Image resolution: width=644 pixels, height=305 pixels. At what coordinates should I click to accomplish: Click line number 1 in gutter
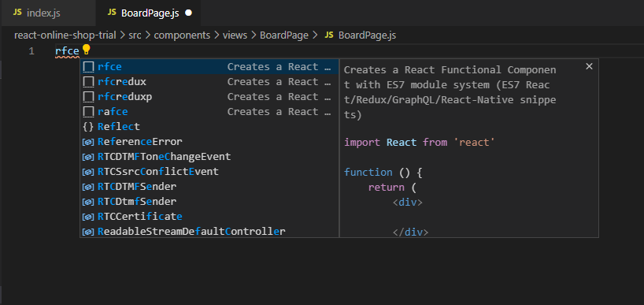31,51
